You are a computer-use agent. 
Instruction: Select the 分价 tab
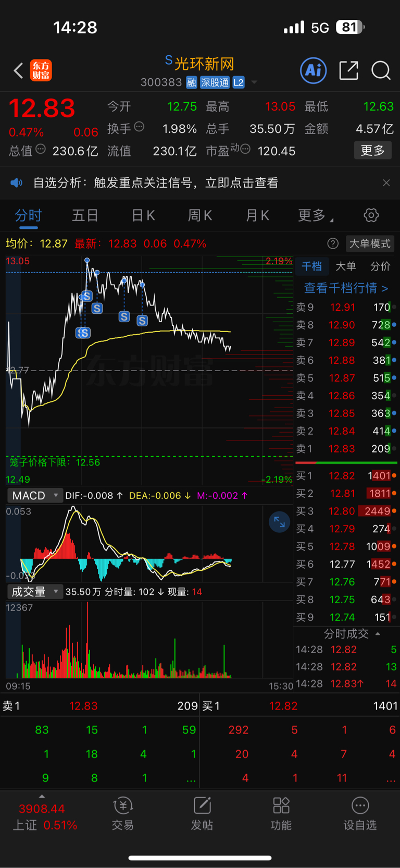tap(380, 266)
